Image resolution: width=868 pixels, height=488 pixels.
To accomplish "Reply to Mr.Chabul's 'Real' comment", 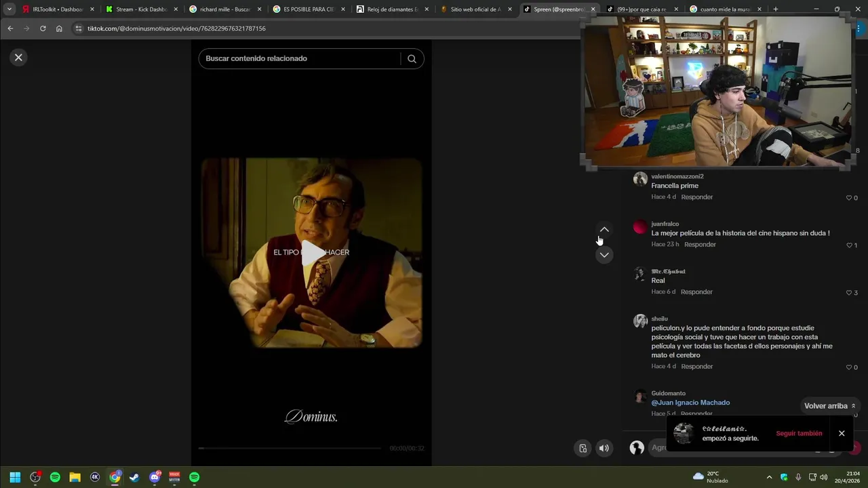I will [696, 292].
